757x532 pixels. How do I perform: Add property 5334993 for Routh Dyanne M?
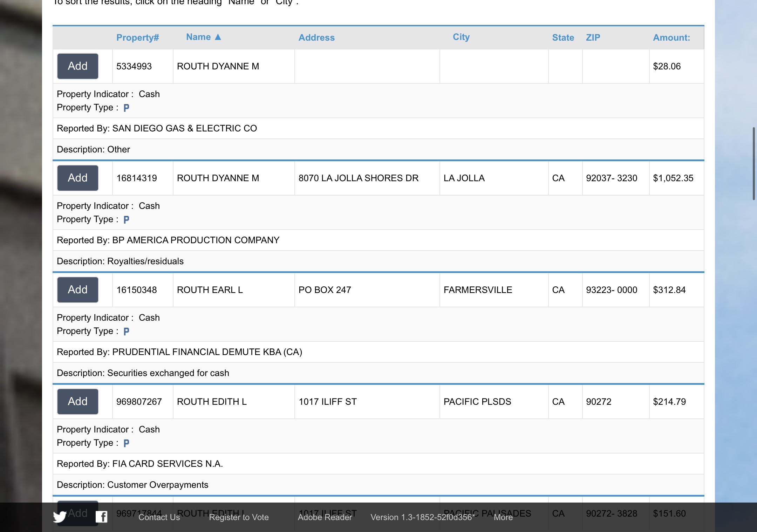click(78, 66)
